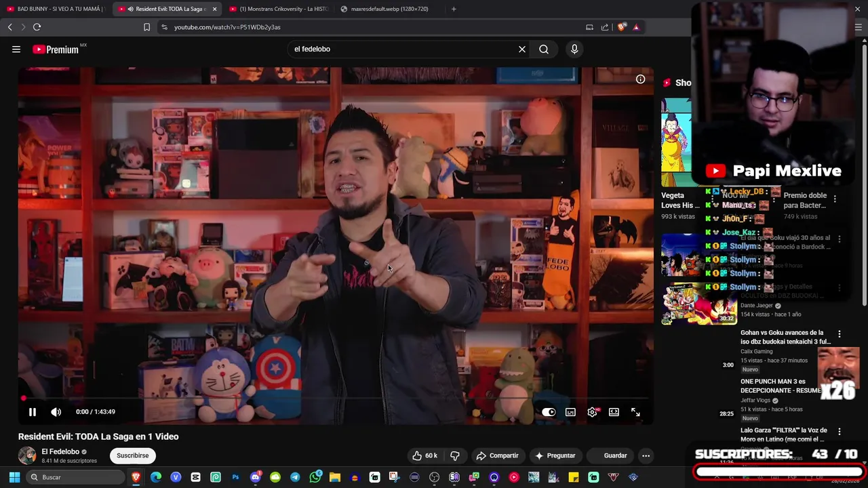Open Windows Start menu
868x488 pixels.
[14, 477]
